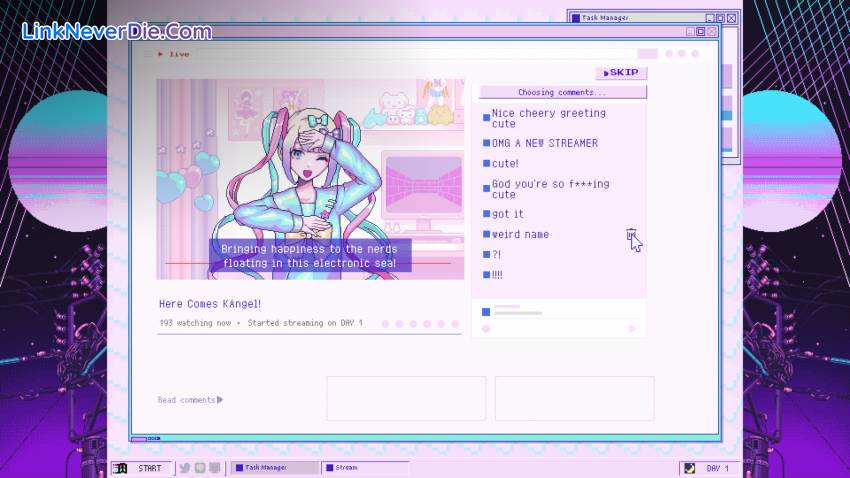The height and width of the screenshot is (478, 850).
Task: Click the chat bubble taskbar icon
Action: [215, 467]
